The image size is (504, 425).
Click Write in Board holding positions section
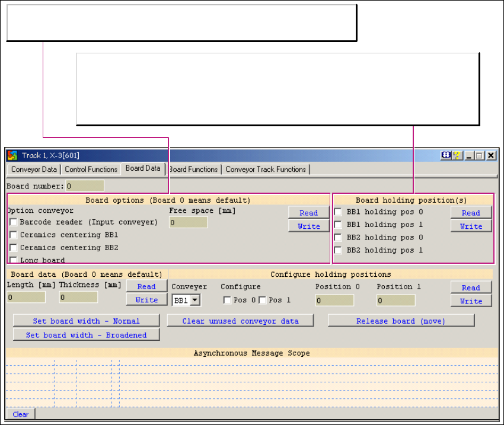471,226
